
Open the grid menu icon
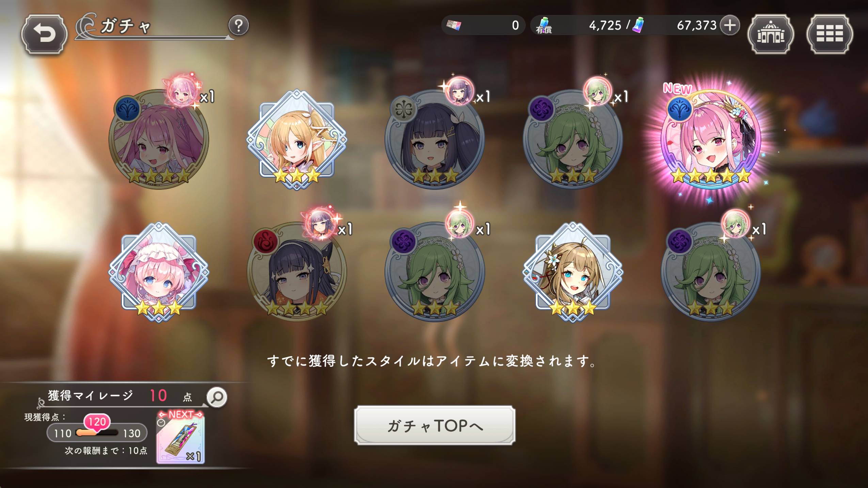pos(830,34)
